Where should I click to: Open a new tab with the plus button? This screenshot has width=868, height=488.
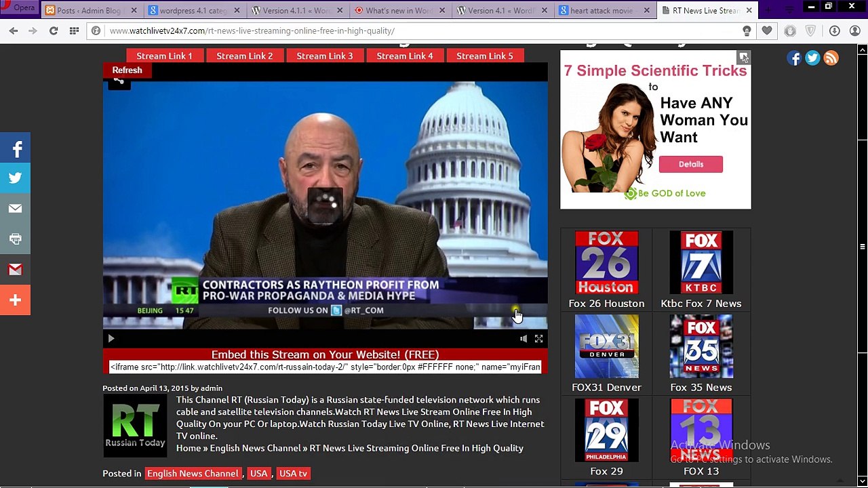[x=769, y=9]
